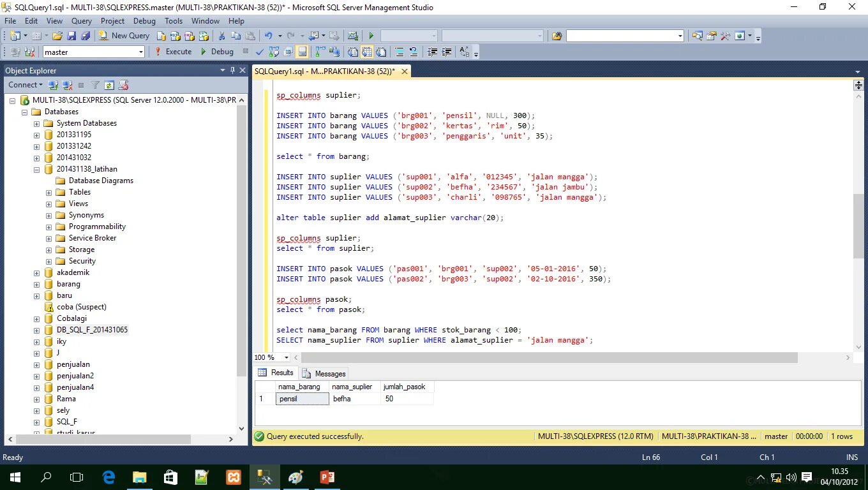The height and width of the screenshot is (490, 868).
Task: Close the SQLQuery1.sql tab
Action: (x=403, y=71)
